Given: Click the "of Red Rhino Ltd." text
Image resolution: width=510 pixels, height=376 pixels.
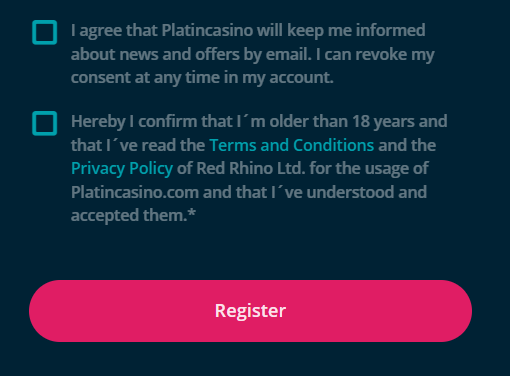Looking at the screenshot, I should (241, 168).
